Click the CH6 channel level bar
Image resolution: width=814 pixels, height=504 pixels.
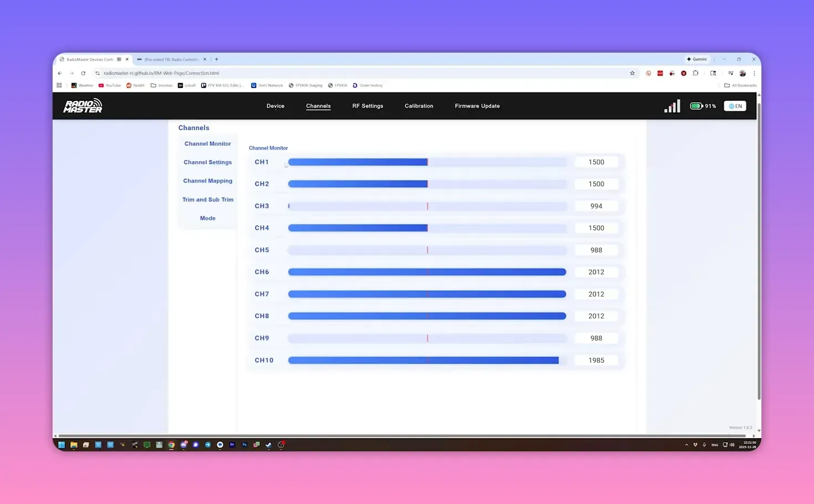coord(426,272)
